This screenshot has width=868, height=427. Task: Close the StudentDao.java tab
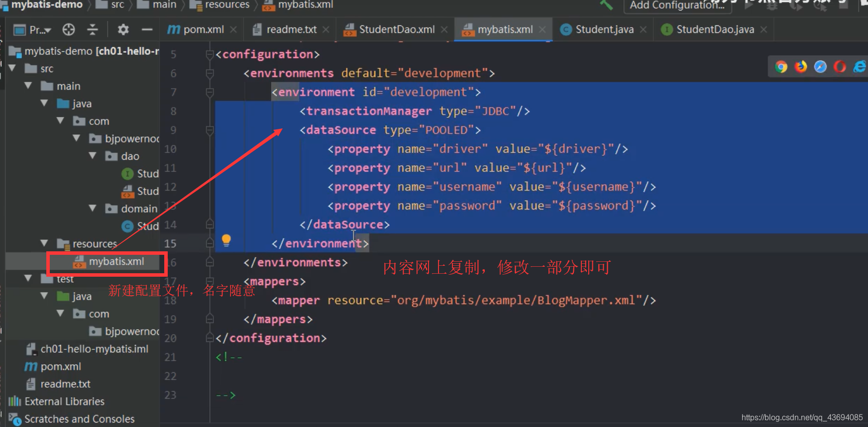pos(763,30)
